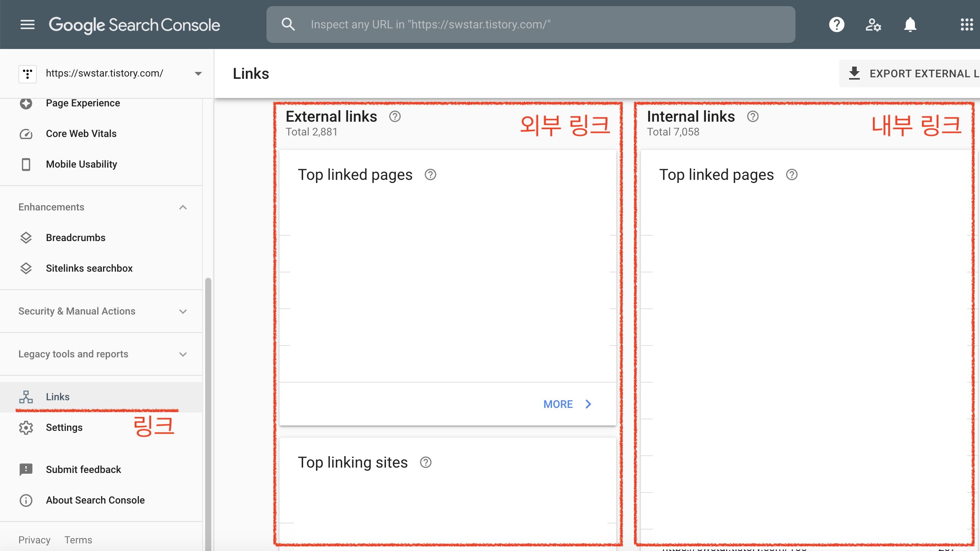The image size is (980, 551).
Task: Collapse the Enhancements section
Action: [183, 207]
